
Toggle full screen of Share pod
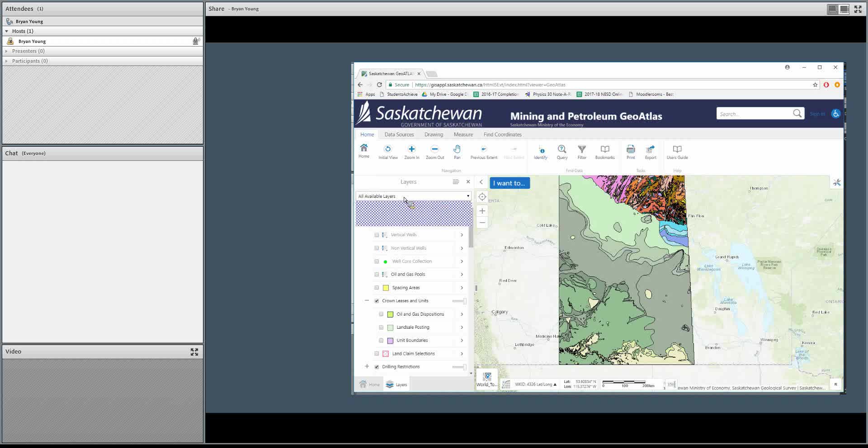click(858, 9)
